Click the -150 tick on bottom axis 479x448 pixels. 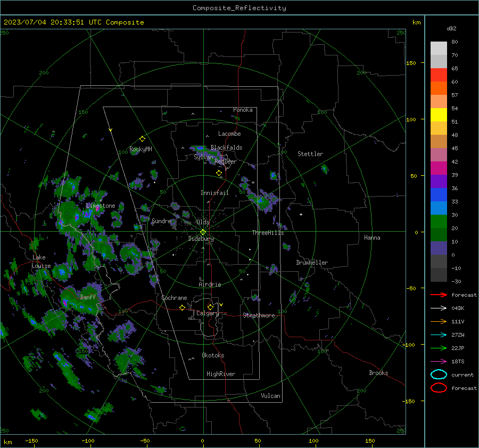tap(31, 441)
